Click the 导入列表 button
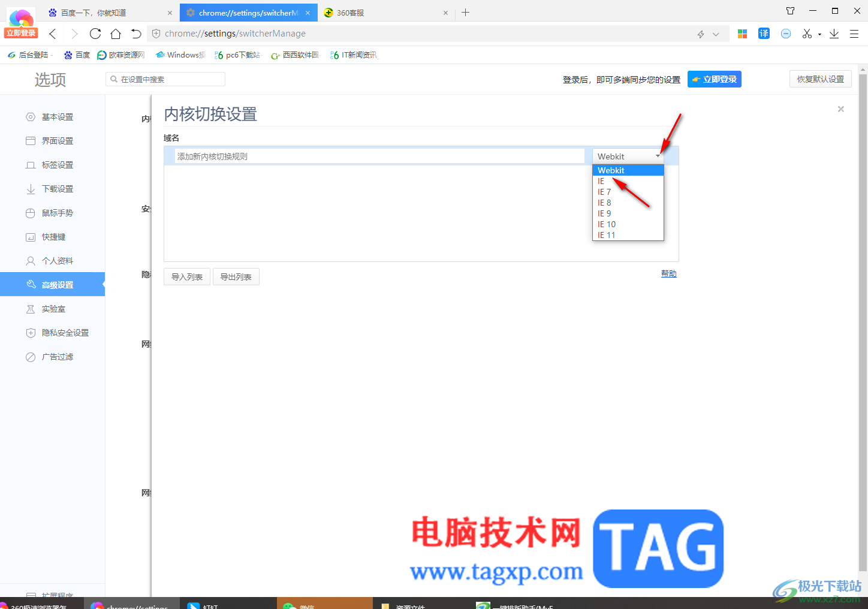868x609 pixels. [187, 277]
